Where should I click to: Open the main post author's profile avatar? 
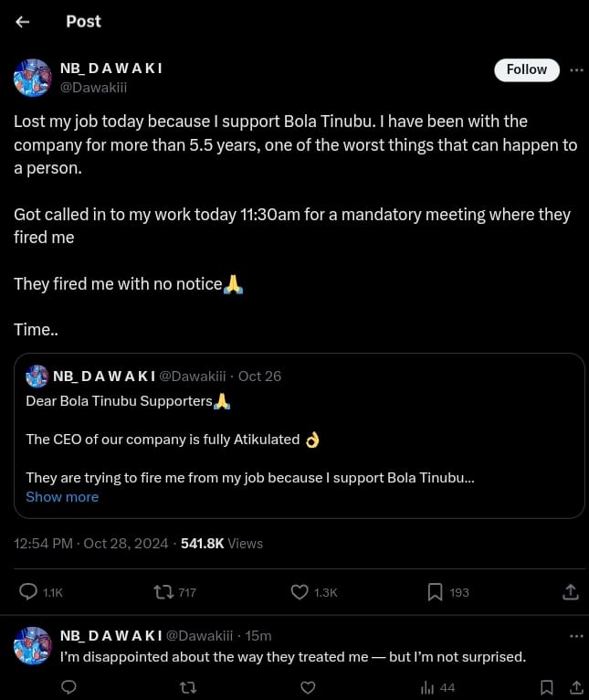32,78
